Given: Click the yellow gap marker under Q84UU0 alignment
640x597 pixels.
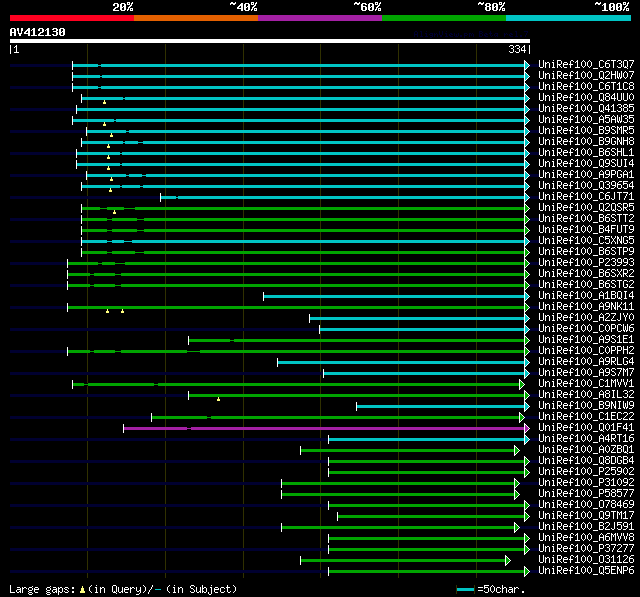Looking at the screenshot, I should [x=104, y=102].
